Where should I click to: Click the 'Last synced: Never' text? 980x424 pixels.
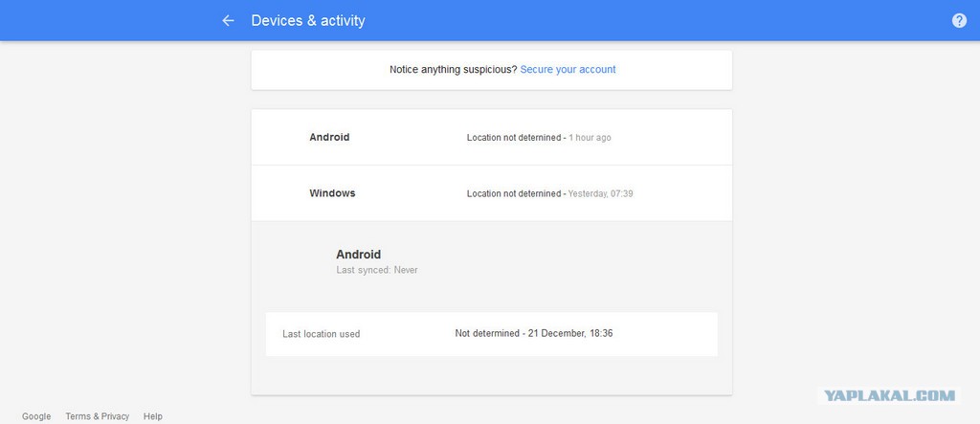pyautogui.click(x=377, y=270)
